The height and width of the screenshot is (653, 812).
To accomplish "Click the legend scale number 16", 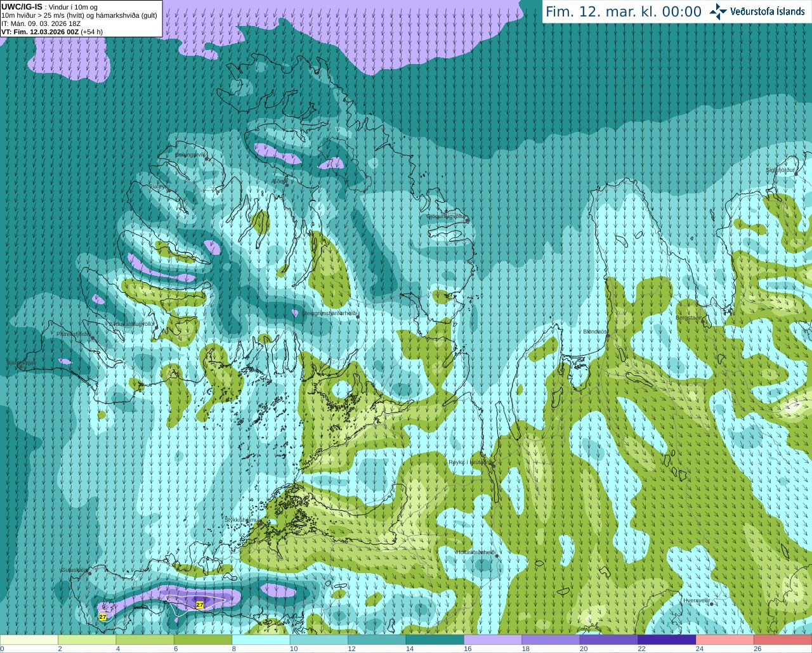I will (x=468, y=649).
